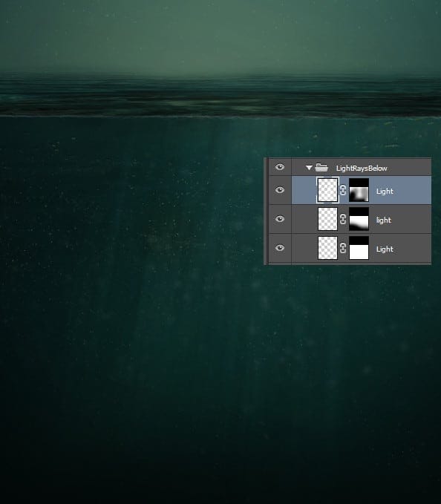
Task: Hide the LightRaysBelow group with its eye icon
Action: click(280, 167)
